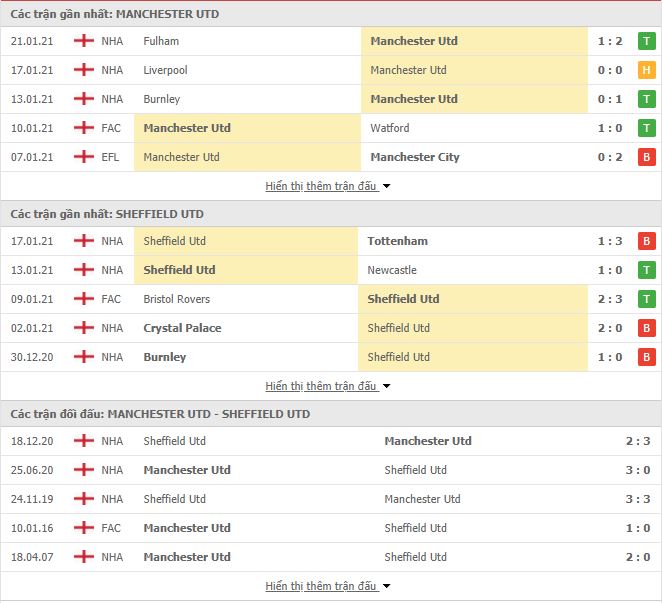Image resolution: width=662 pixels, height=603 pixels.
Task: Click England flag icon on Watford FAC row
Action: coord(84,128)
